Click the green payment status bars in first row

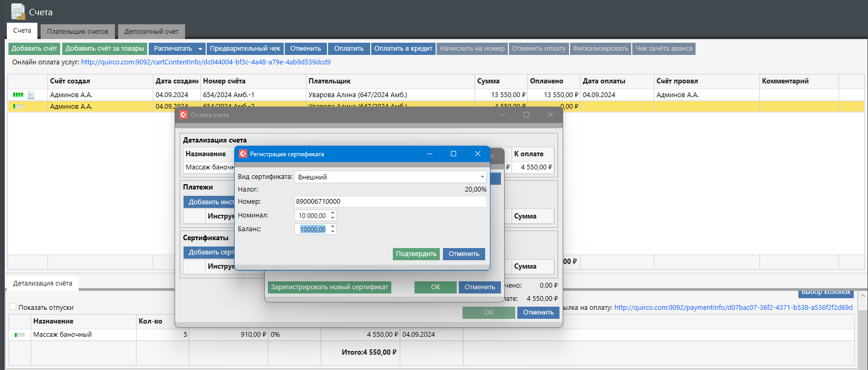[x=18, y=95]
